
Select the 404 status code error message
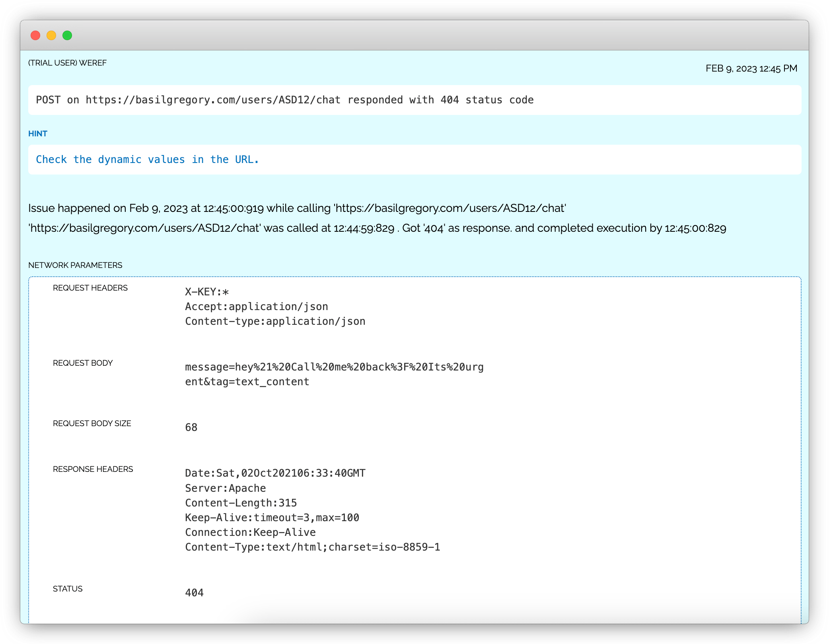point(284,100)
